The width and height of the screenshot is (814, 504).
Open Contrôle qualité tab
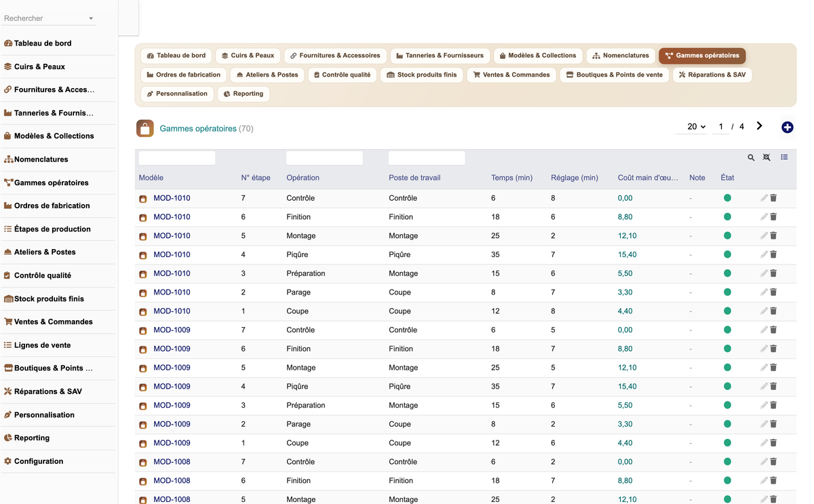pos(343,75)
